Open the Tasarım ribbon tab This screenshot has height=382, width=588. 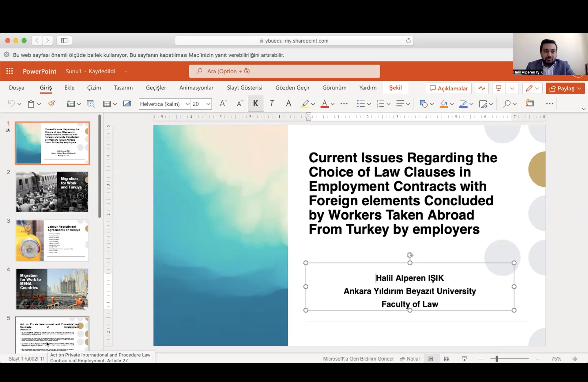click(x=123, y=88)
